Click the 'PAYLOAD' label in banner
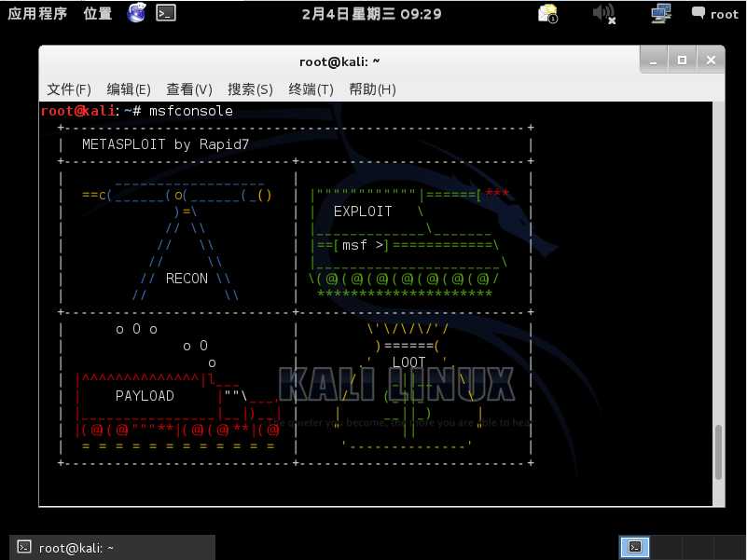The height and width of the screenshot is (560, 747). pyautogui.click(x=145, y=396)
